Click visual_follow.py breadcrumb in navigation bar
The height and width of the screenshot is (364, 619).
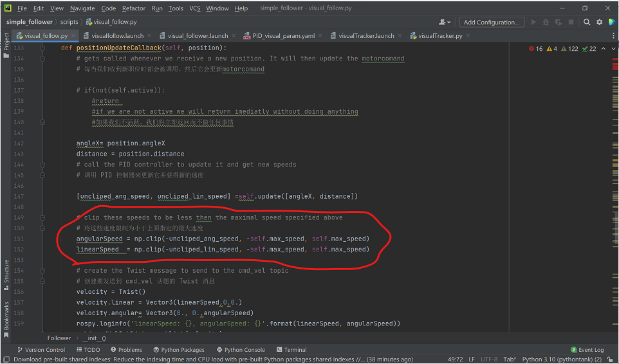[111, 22]
